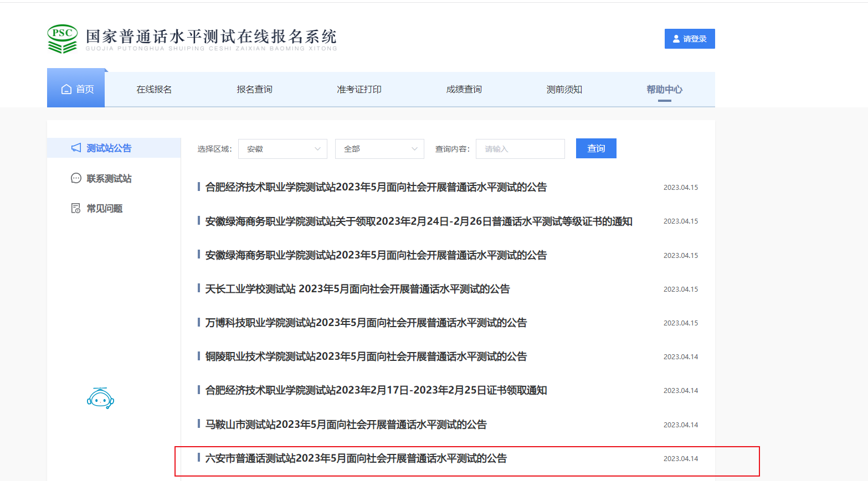Viewport: 868px width, 481px height.
Task: Click the robot assistant chat icon
Action: point(100,399)
